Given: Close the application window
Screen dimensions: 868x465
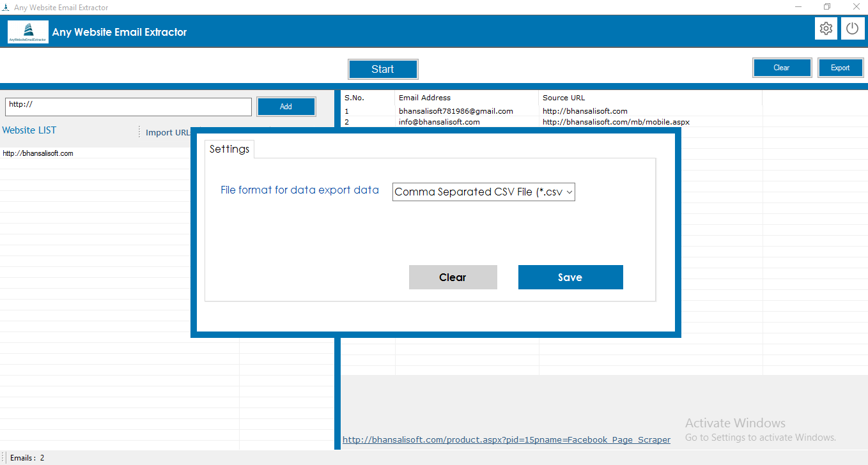Looking at the screenshot, I should click(855, 7).
